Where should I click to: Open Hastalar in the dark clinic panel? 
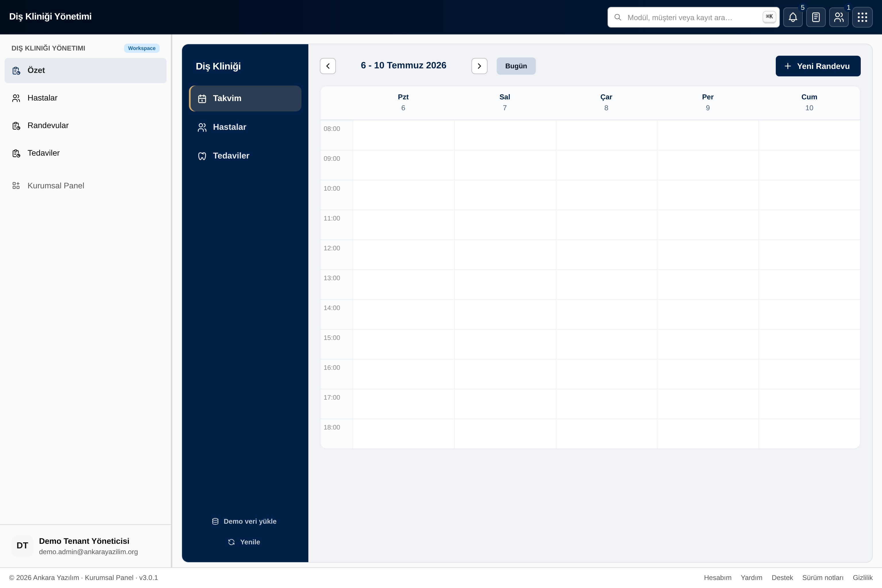pyautogui.click(x=245, y=127)
